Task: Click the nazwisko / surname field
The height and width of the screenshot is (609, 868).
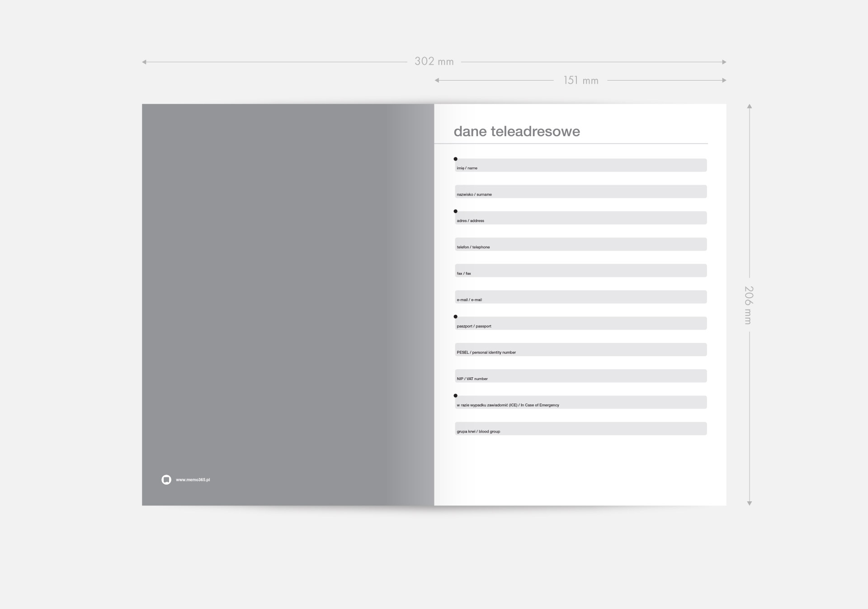Action: click(581, 191)
